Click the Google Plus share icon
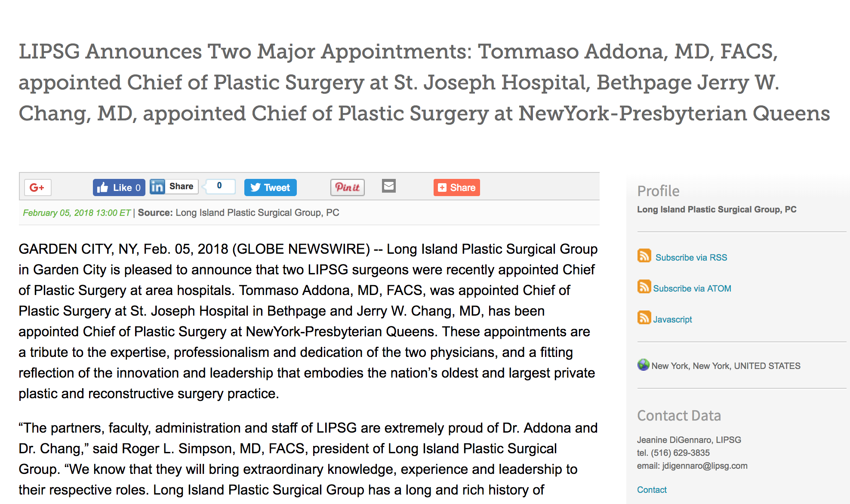 tap(37, 187)
